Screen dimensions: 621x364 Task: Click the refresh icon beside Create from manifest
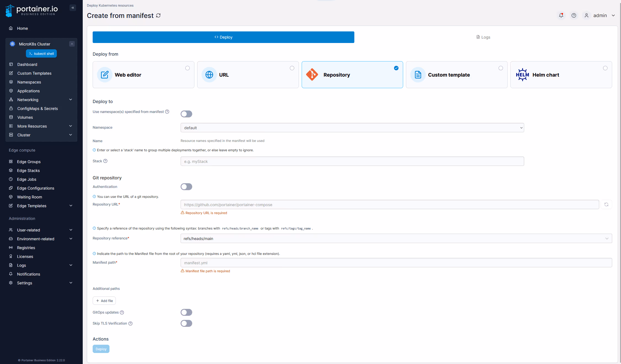(158, 15)
